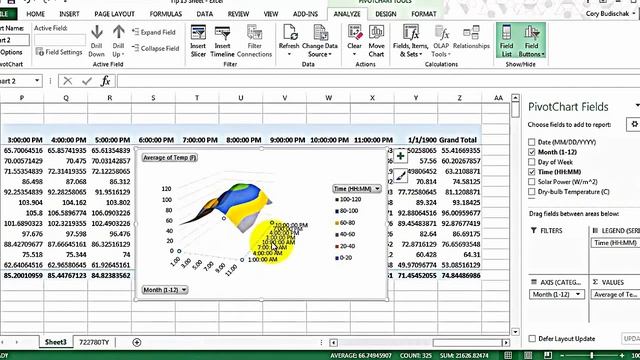Click the formula bar input

point(378,81)
